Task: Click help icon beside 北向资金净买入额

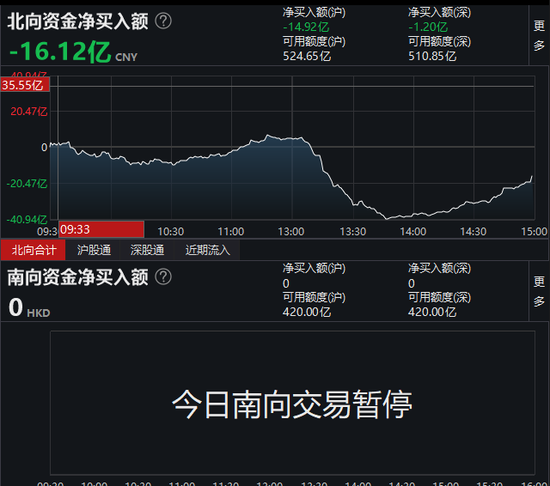Action: tap(163, 21)
